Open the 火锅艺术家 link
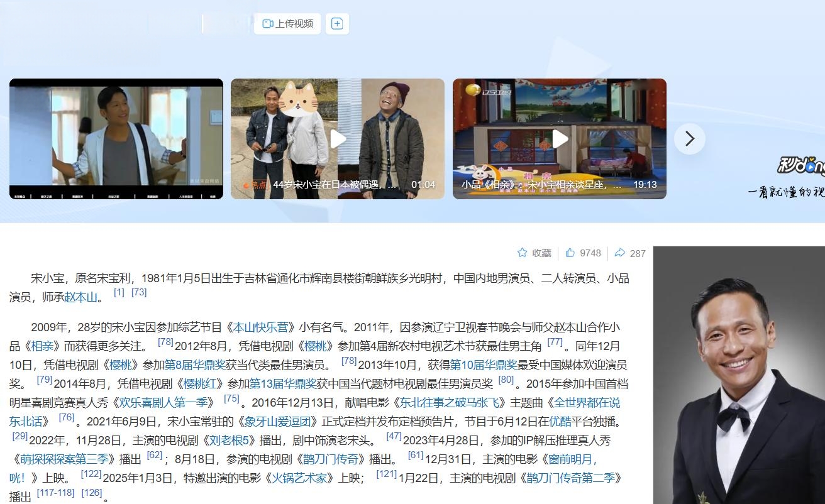 [299, 478]
